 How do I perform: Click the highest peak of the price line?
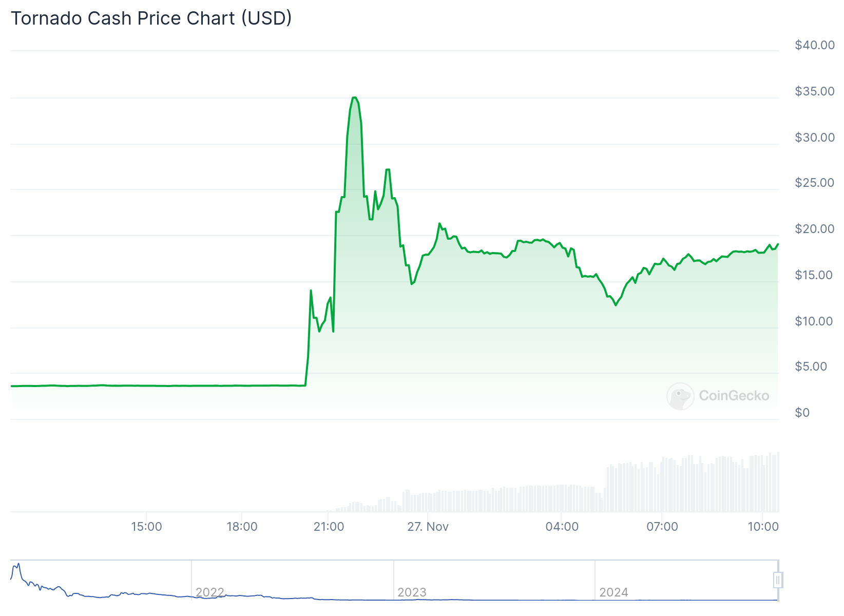354,98
